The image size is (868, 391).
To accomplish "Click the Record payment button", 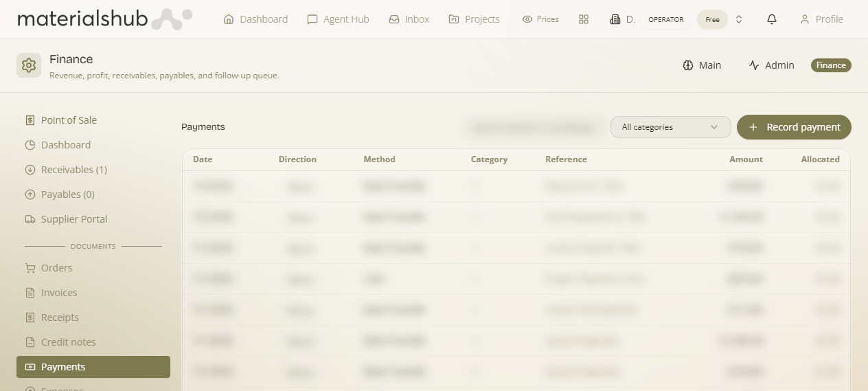I will click(x=794, y=127).
